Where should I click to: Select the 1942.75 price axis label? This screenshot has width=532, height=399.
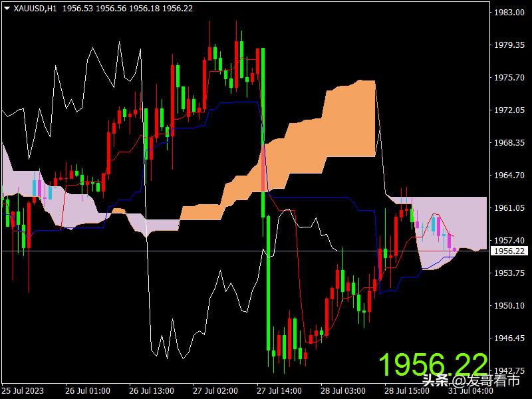coord(509,371)
